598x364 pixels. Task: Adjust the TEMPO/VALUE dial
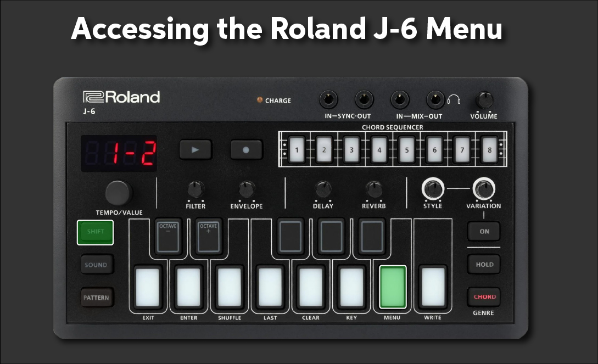click(119, 193)
